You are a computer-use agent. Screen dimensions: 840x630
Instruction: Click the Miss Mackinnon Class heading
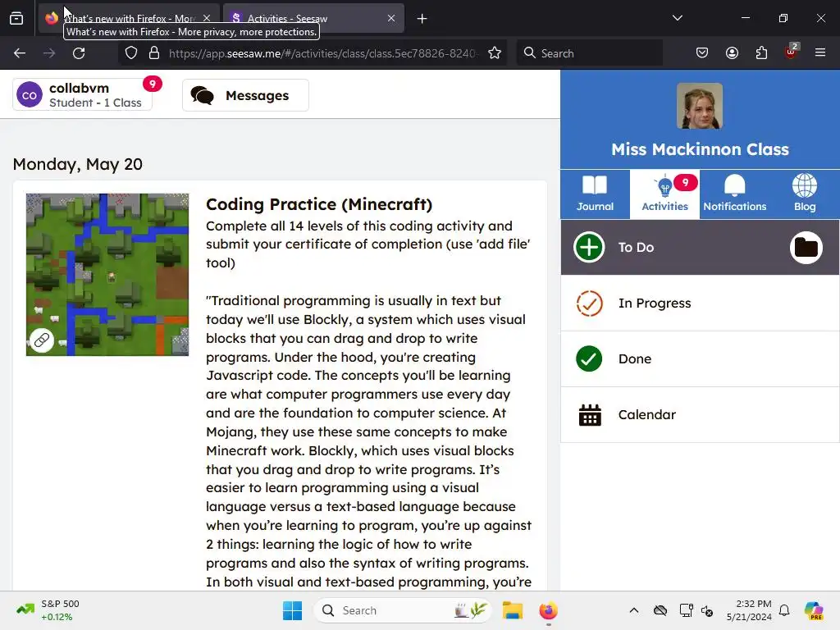pyautogui.click(x=700, y=149)
